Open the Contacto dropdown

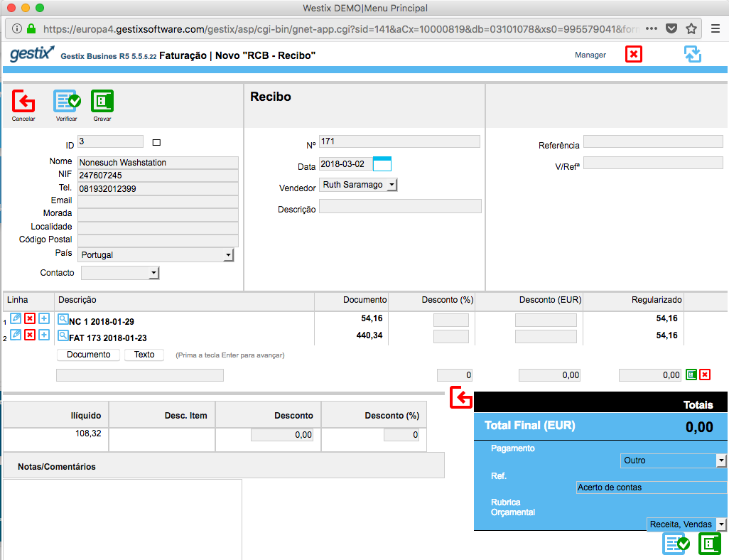(120, 273)
